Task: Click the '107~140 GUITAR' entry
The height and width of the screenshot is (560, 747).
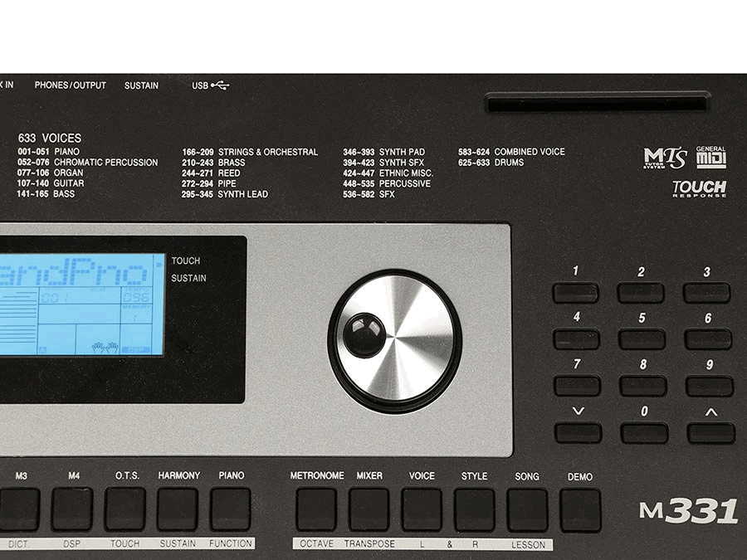Action: coord(51,183)
